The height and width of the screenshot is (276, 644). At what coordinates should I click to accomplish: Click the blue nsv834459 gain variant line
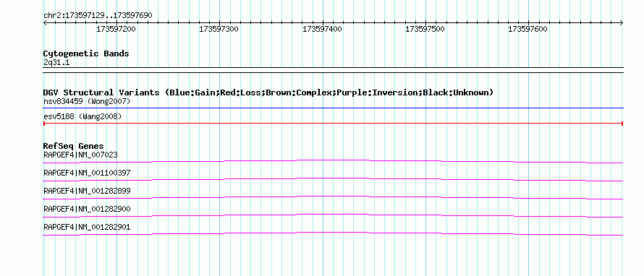point(333,108)
